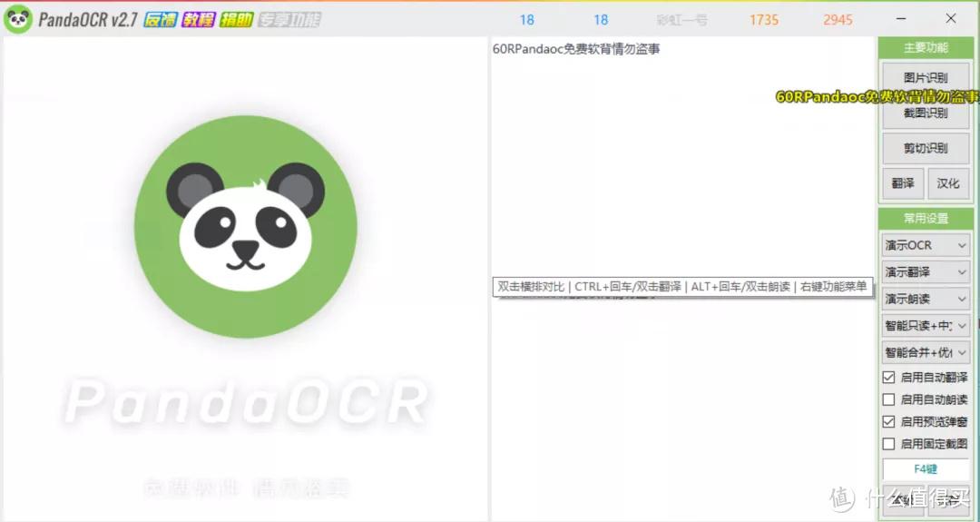Click the 剪切识别 button
The image size is (980, 522).
tap(926, 148)
